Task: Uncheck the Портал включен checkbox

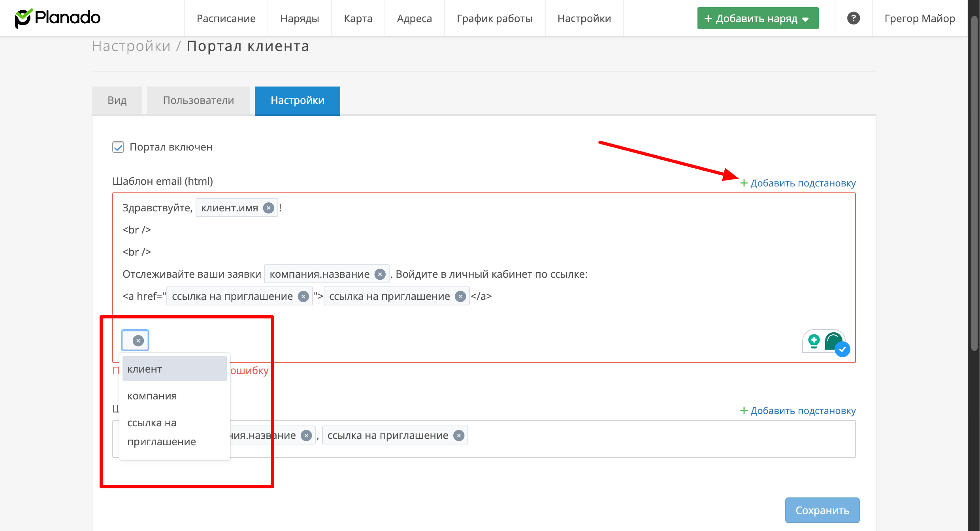Action: pos(118,147)
